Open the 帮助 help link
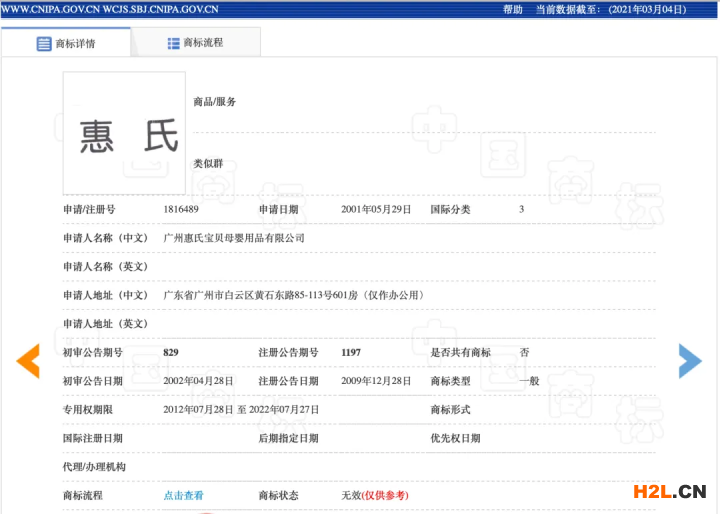 512,10
